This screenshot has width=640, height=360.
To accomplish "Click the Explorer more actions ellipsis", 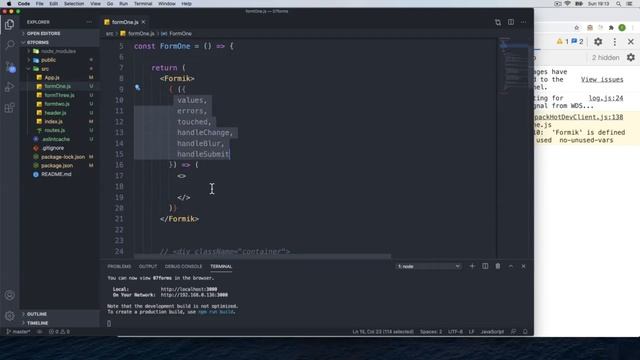I will pos(89,22).
